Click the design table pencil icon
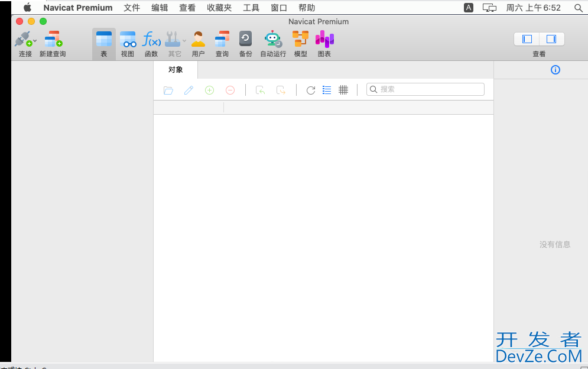This screenshot has width=588, height=369. [x=189, y=90]
